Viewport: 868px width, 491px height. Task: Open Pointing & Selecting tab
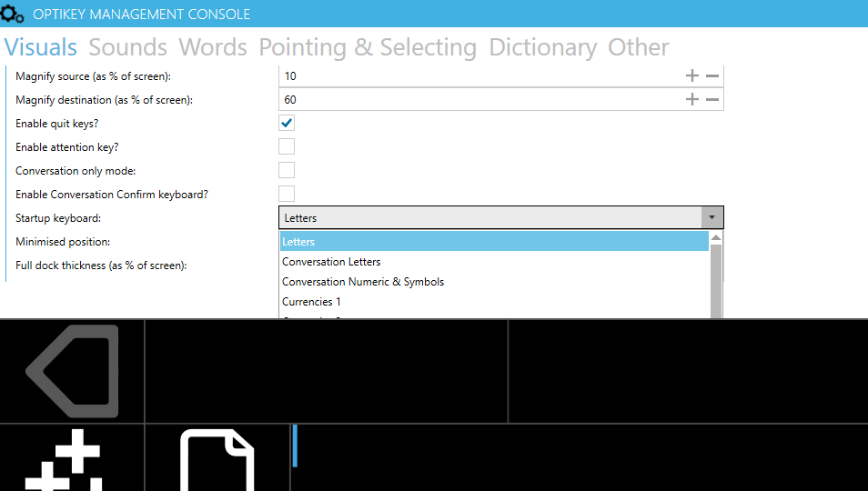point(368,47)
